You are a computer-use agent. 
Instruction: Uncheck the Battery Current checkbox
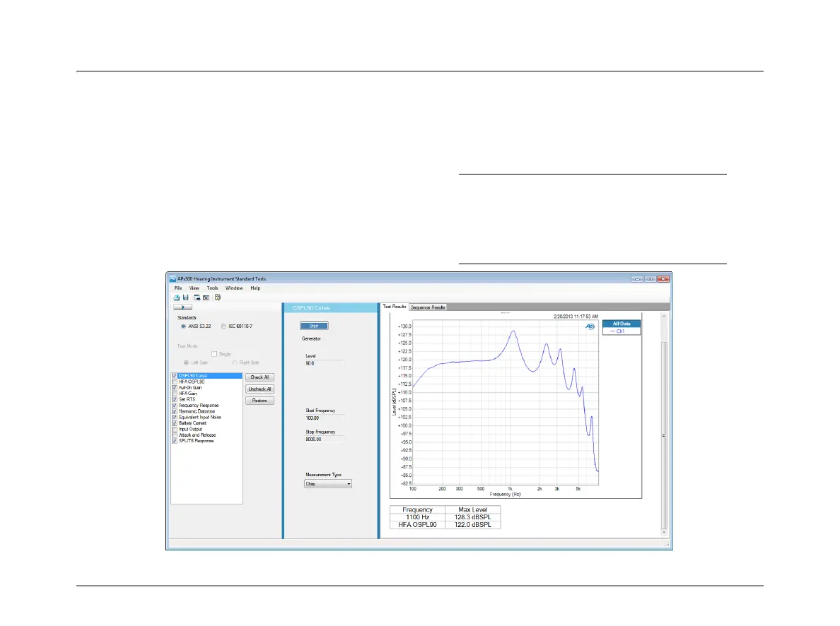tap(175, 423)
